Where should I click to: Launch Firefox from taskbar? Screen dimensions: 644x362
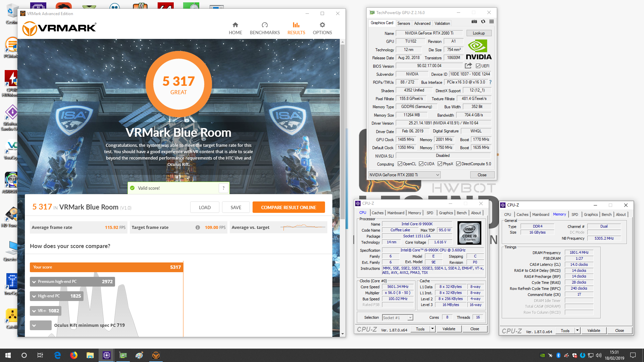coord(74,355)
